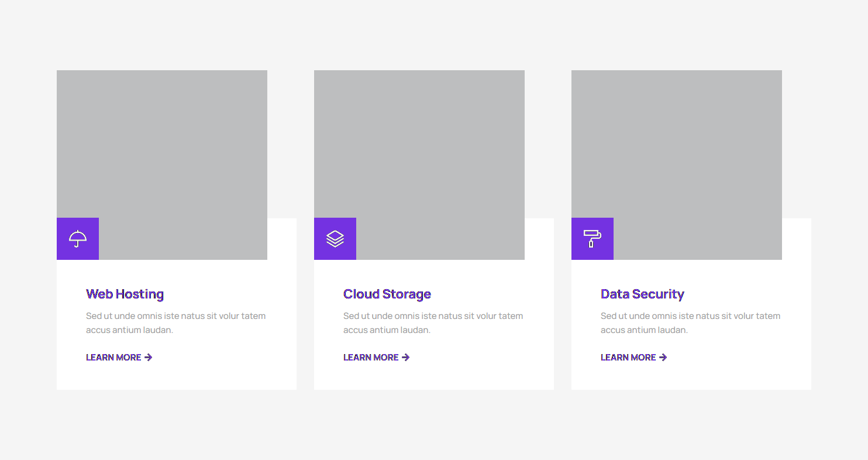Click the description paragraph under Data Security
Viewport: 868px width, 460px height.
point(690,323)
